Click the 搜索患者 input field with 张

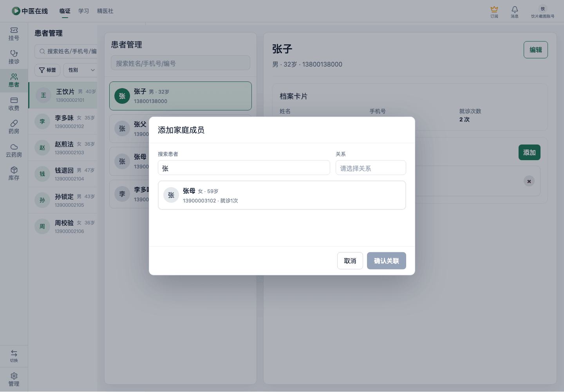pyautogui.click(x=244, y=168)
